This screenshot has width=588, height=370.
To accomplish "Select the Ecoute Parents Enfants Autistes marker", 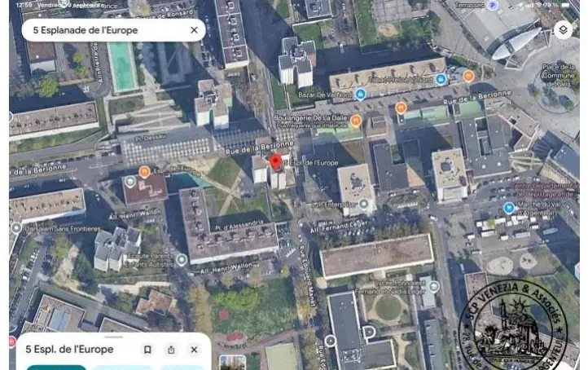I will click(182, 260).
